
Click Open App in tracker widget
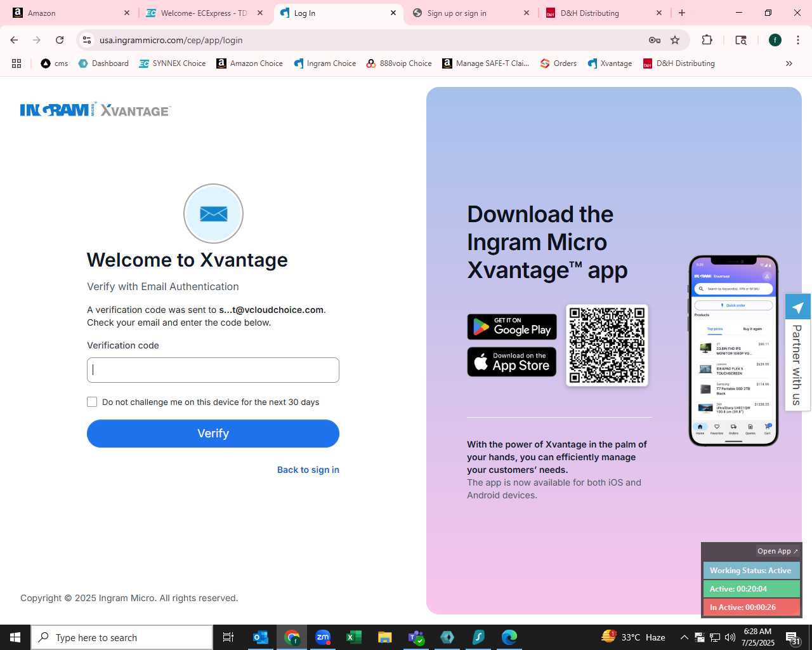tap(778, 551)
